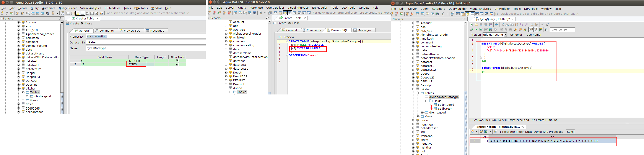This screenshot has height=155, width=644.
Task: Collapse diksha.bytesDatatype table node in right tree
Action: [x=422, y=97]
